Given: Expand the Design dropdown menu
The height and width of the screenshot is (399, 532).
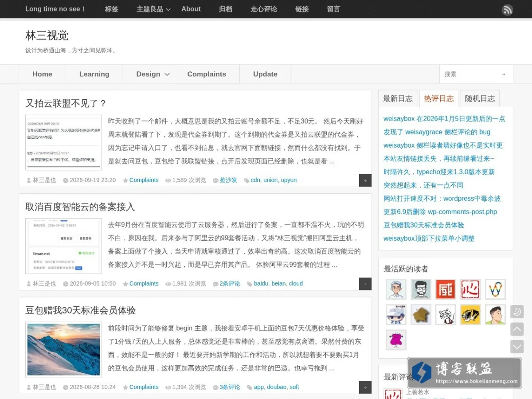Looking at the screenshot, I should tap(153, 74).
